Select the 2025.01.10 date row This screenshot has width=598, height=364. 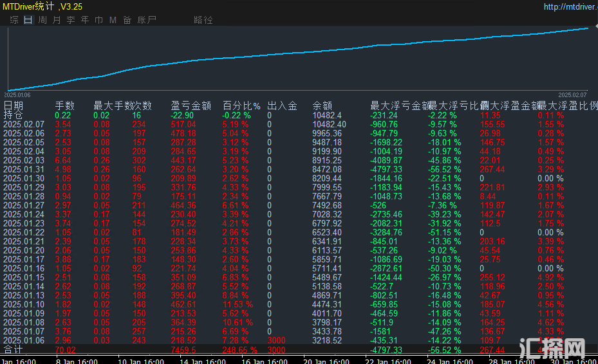299,305
